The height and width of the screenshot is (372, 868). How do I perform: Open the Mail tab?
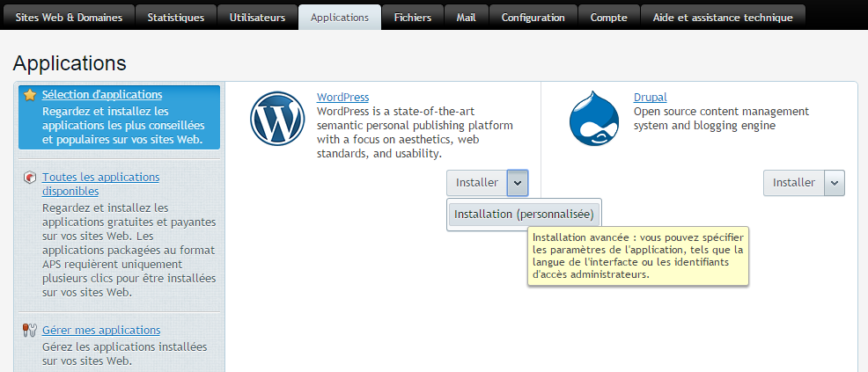(x=466, y=18)
